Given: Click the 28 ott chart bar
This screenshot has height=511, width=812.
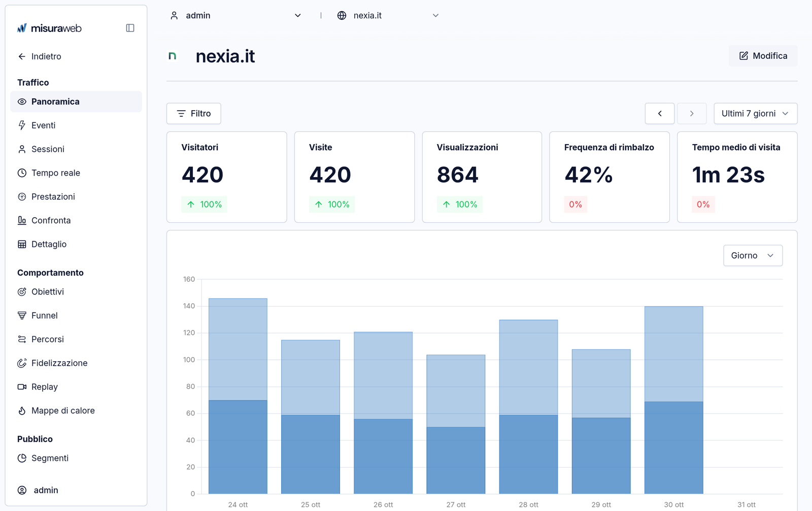Looking at the screenshot, I should (x=528, y=406).
